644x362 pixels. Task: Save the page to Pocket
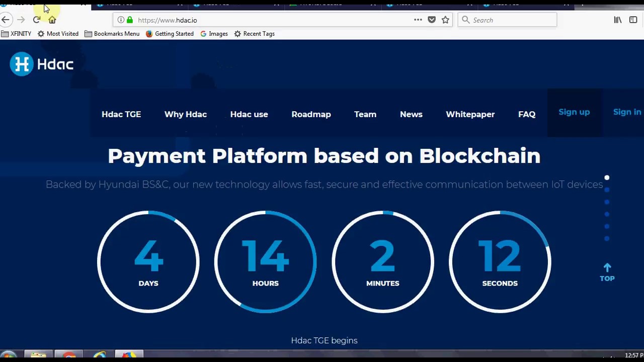pos(432,20)
